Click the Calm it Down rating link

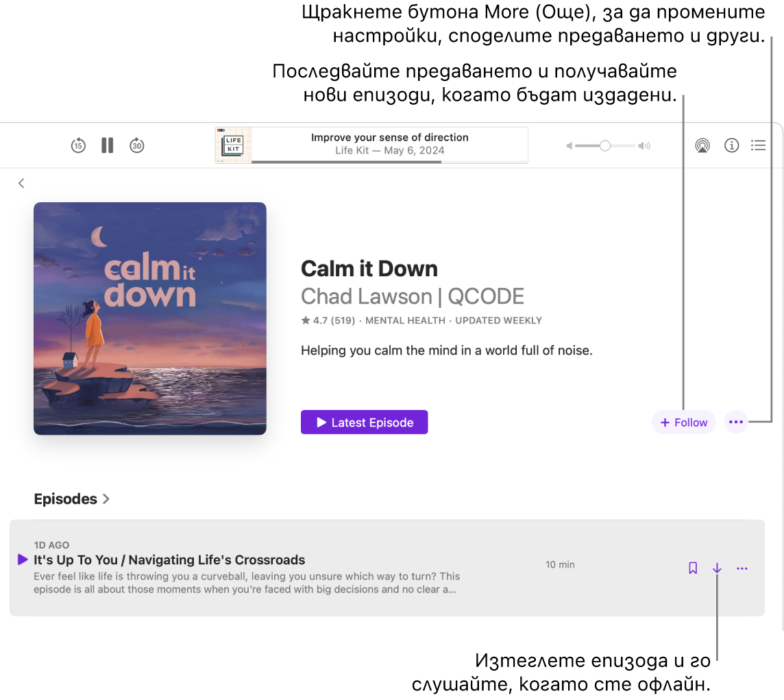click(328, 320)
